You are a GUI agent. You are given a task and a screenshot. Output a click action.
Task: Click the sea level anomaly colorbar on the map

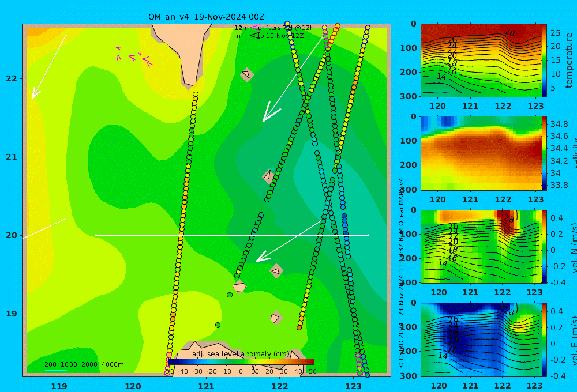pos(241,362)
